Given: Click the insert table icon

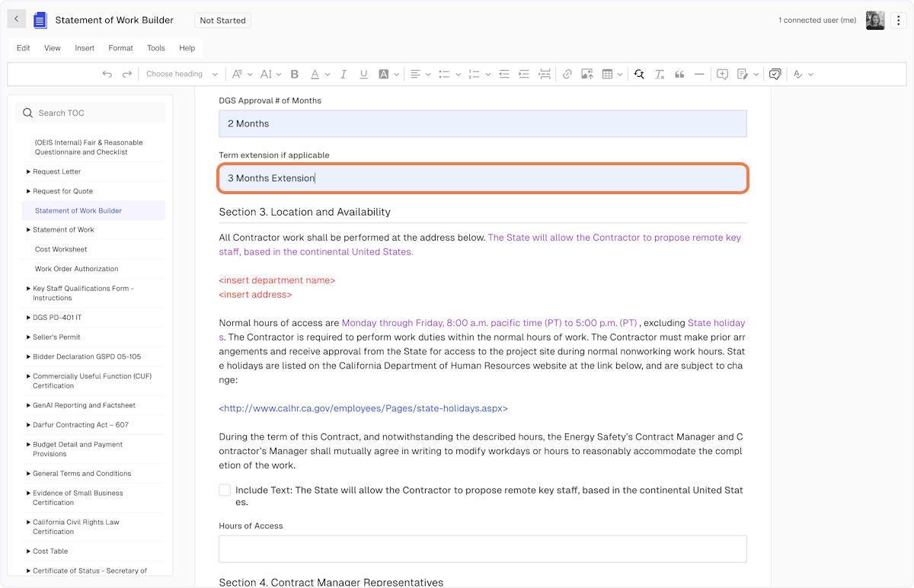Looking at the screenshot, I should pos(607,74).
